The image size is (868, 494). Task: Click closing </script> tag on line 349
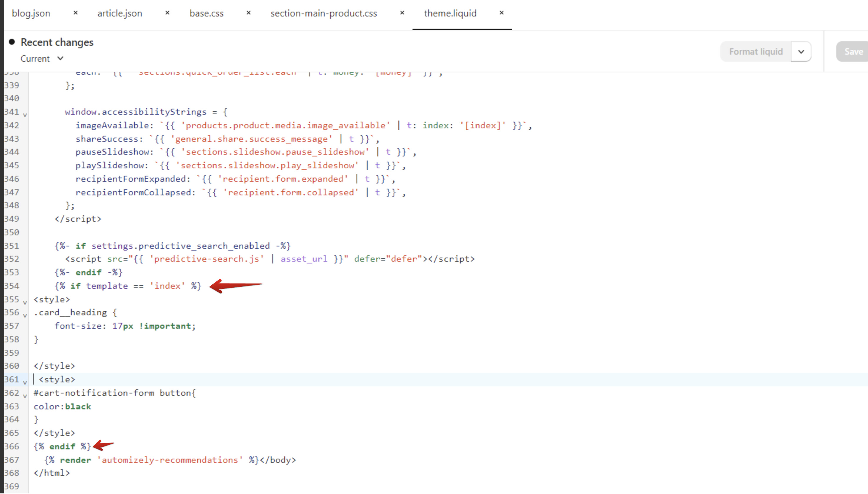click(78, 218)
